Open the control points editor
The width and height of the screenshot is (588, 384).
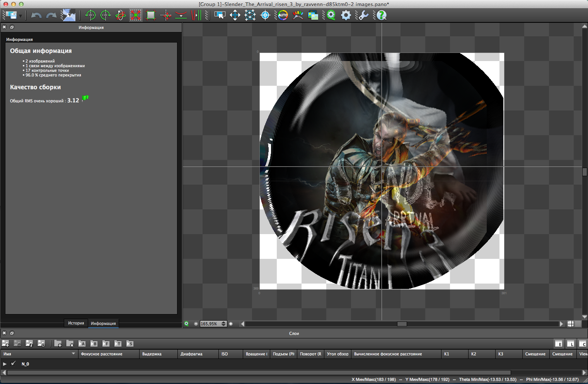[250, 15]
